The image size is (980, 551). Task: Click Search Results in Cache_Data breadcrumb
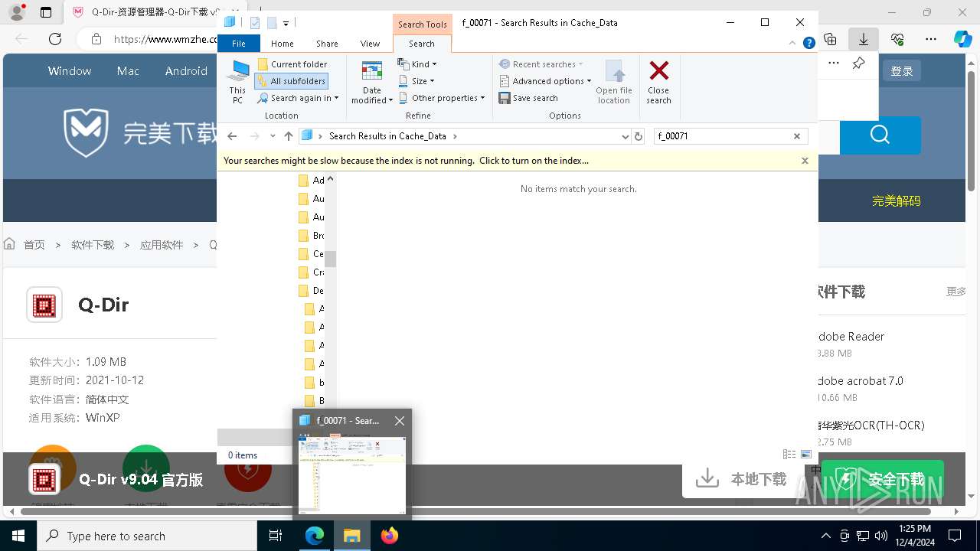point(387,136)
